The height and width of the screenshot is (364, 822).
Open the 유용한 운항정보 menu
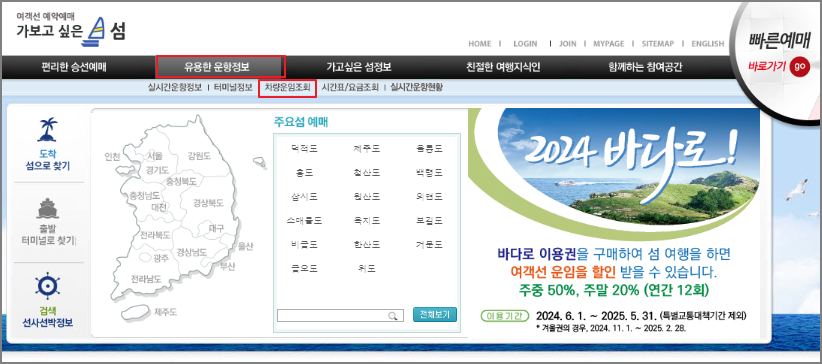(x=217, y=67)
